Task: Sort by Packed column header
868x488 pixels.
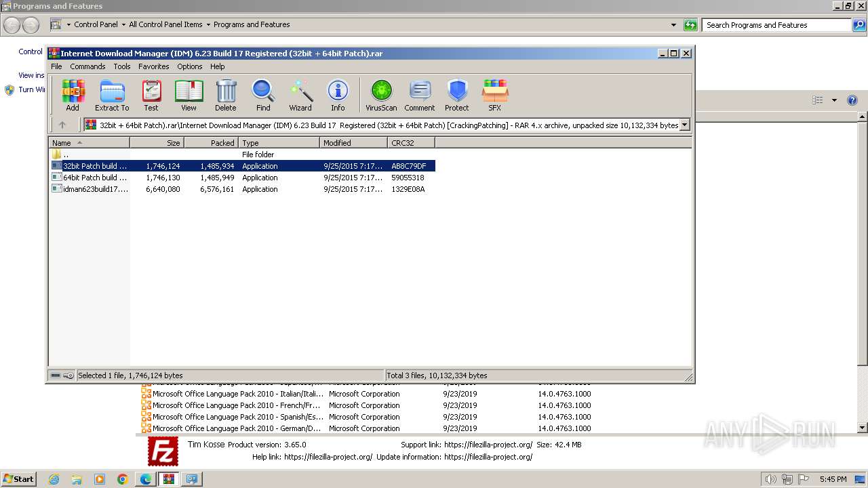Action: click(211, 142)
